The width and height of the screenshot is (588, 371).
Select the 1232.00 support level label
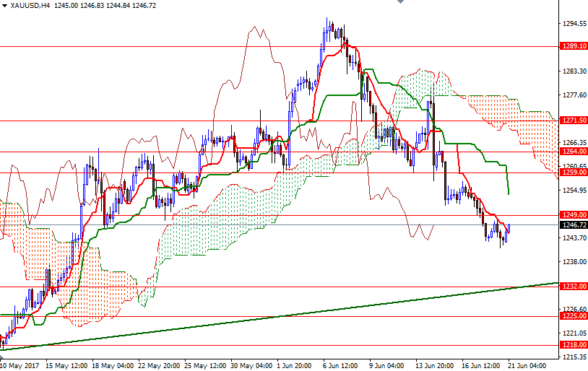point(574,287)
